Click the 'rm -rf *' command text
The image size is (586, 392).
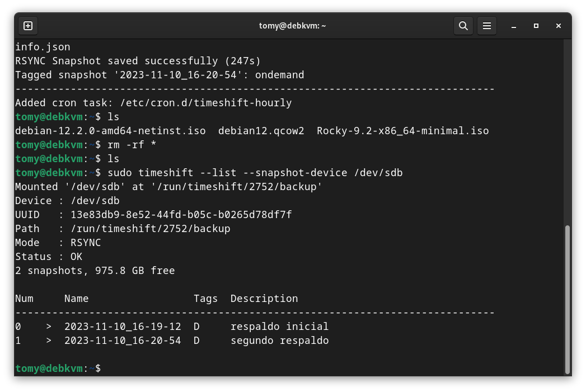(x=132, y=145)
